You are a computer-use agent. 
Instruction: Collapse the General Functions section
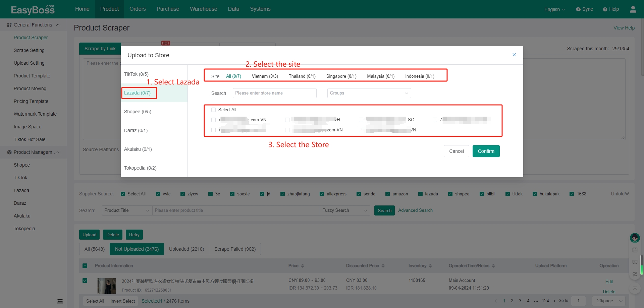tap(58, 25)
